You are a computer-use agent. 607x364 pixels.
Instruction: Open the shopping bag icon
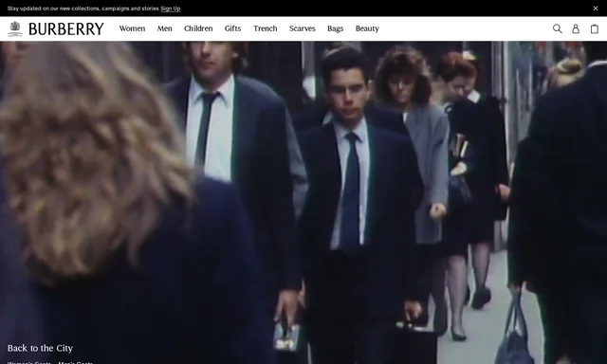pos(595,28)
